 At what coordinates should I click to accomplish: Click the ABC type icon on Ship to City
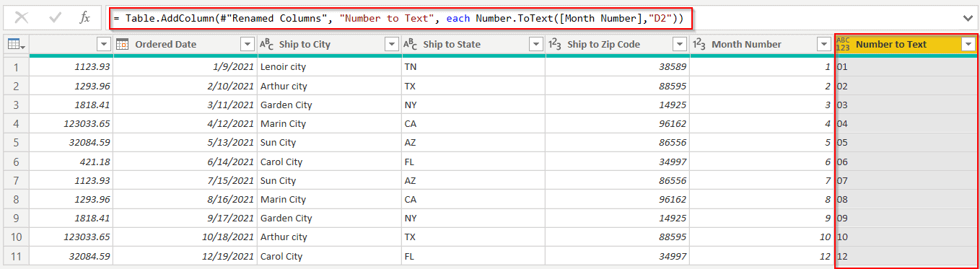[266, 44]
